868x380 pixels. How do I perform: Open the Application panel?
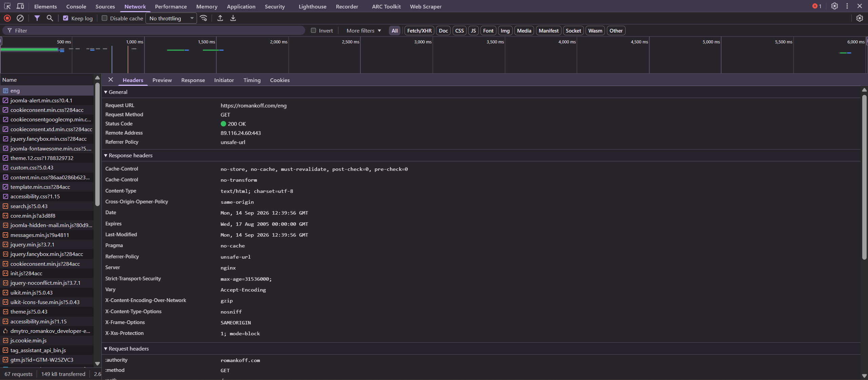(241, 6)
